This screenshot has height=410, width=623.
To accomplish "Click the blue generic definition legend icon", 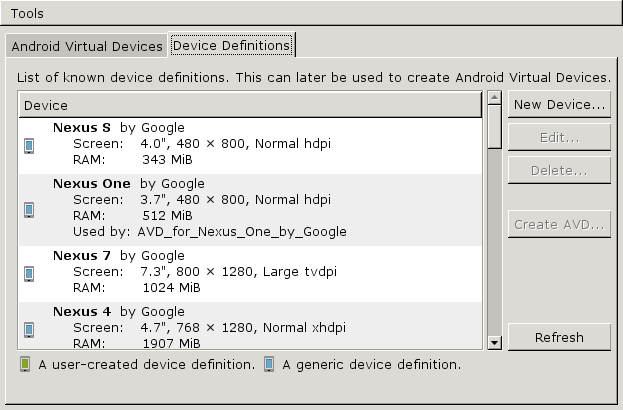I will click(x=269, y=364).
